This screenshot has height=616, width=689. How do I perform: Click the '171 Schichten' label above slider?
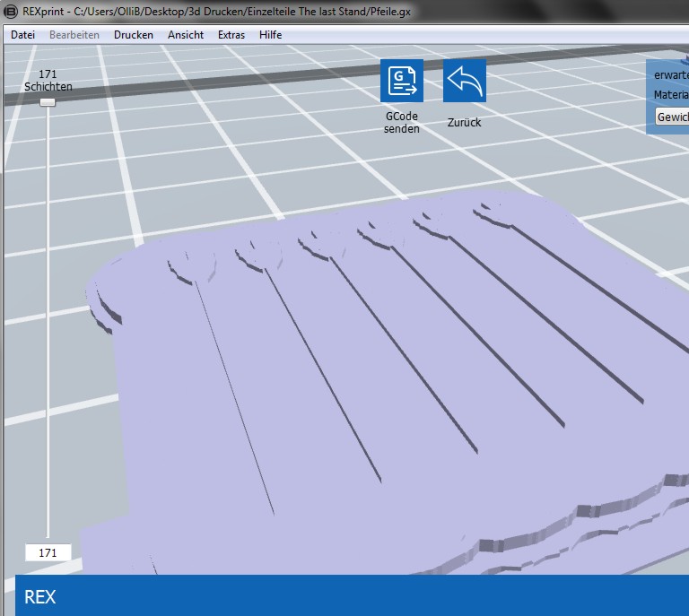(48, 80)
